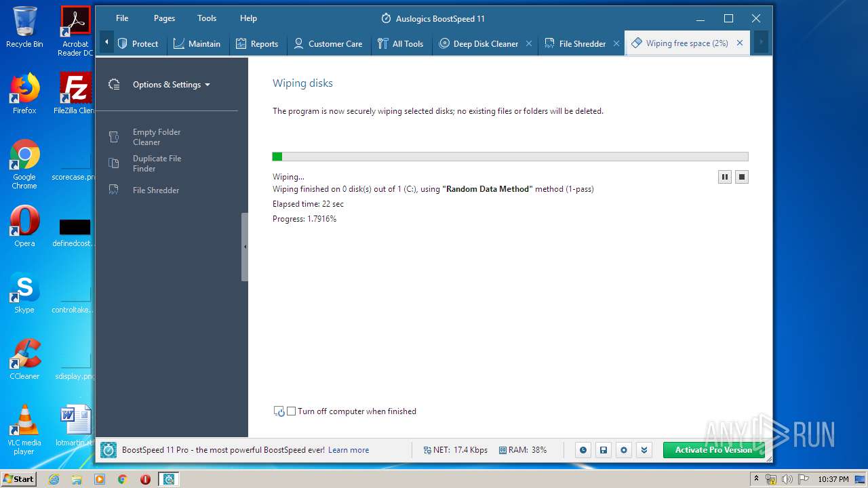The image size is (868, 488).
Task: Open the scheduler clock icon in status bar
Action: tap(583, 450)
